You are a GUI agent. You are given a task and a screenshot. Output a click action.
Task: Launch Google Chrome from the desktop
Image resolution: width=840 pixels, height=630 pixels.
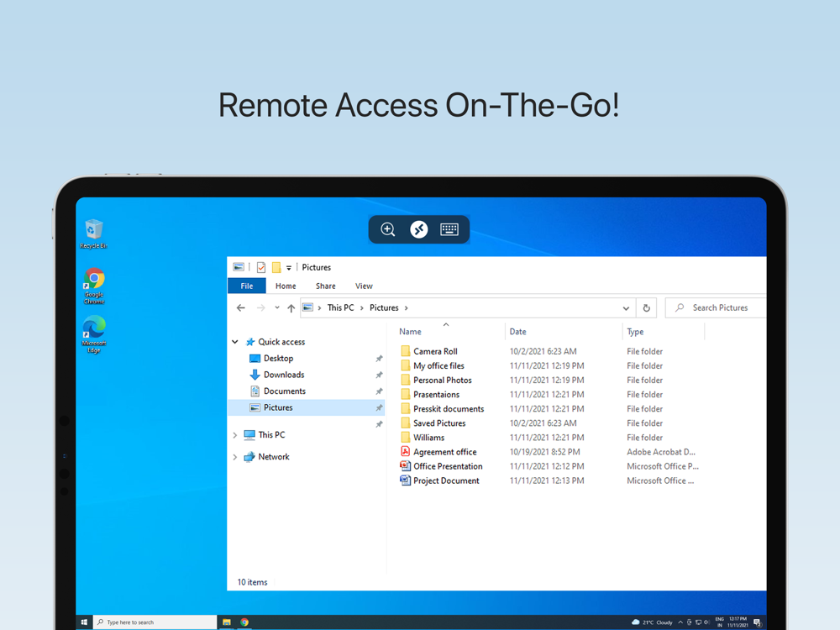tap(94, 286)
